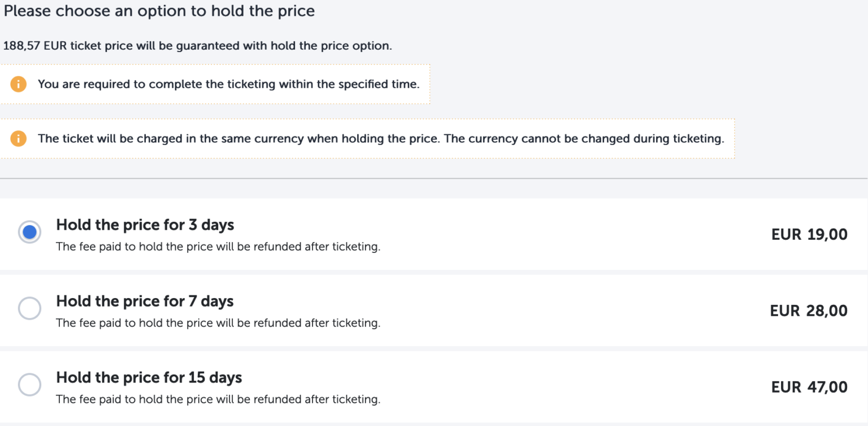Click the page heading about choosing an option
The image size is (868, 426).
[158, 11]
